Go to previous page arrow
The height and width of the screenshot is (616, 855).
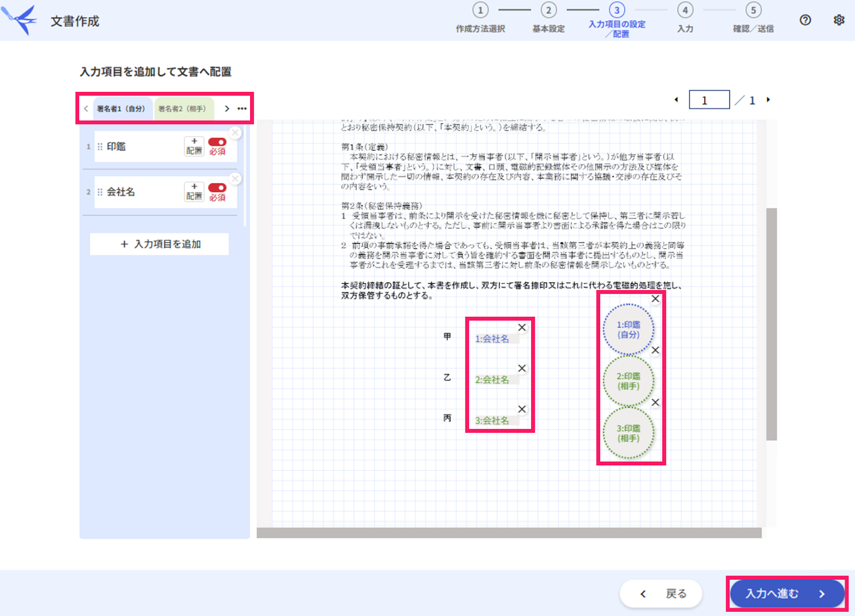(x=677, y=100)
